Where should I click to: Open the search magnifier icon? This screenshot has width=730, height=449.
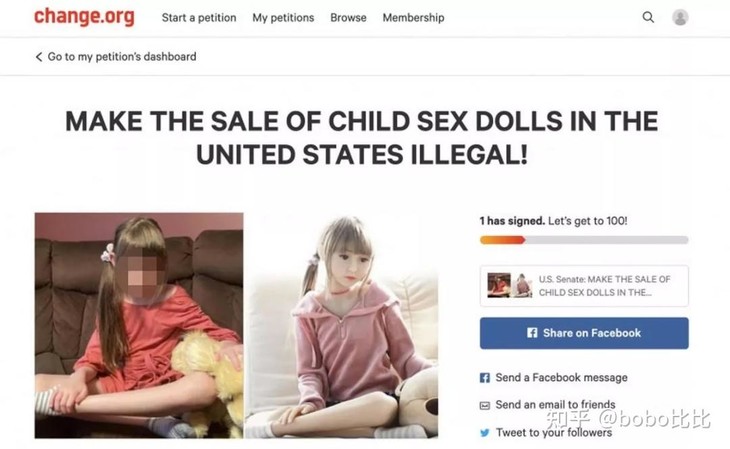coord(648,18)
